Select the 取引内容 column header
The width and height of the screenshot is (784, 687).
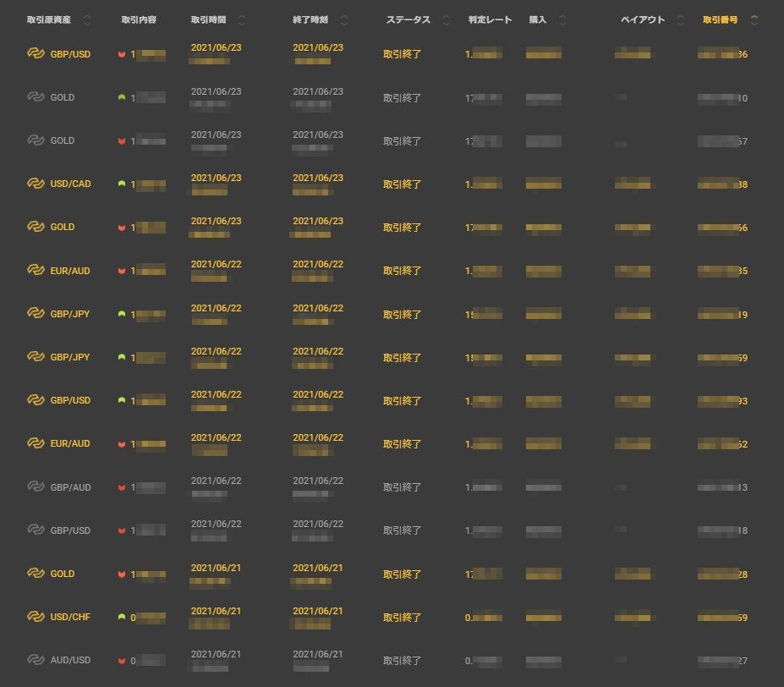point(139,20)
